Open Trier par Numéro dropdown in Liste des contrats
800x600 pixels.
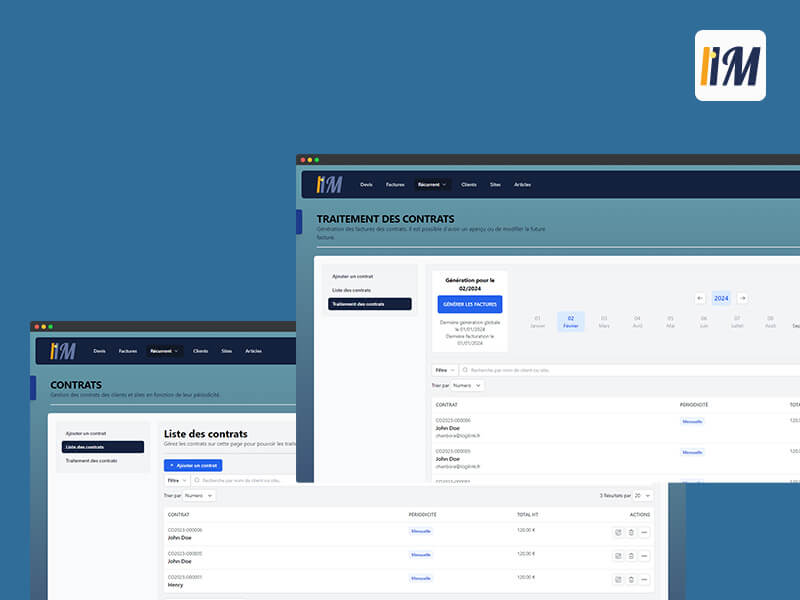[198, 495]
